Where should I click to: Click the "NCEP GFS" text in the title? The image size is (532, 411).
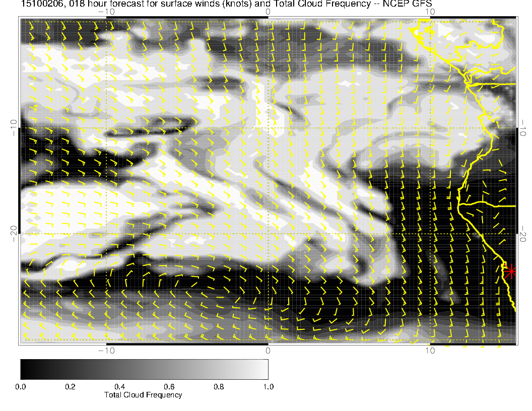[414, 4]
